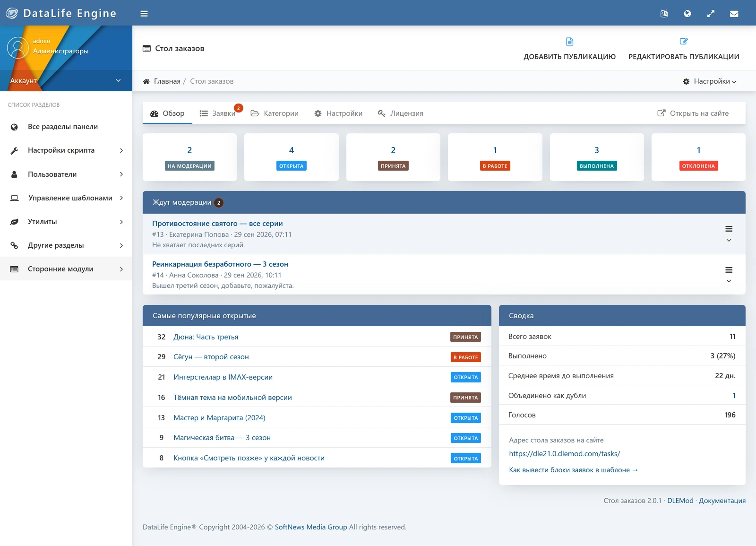Click the wrench icon for Настройки скрипта
756x546 pixels.
click(14, 151)
